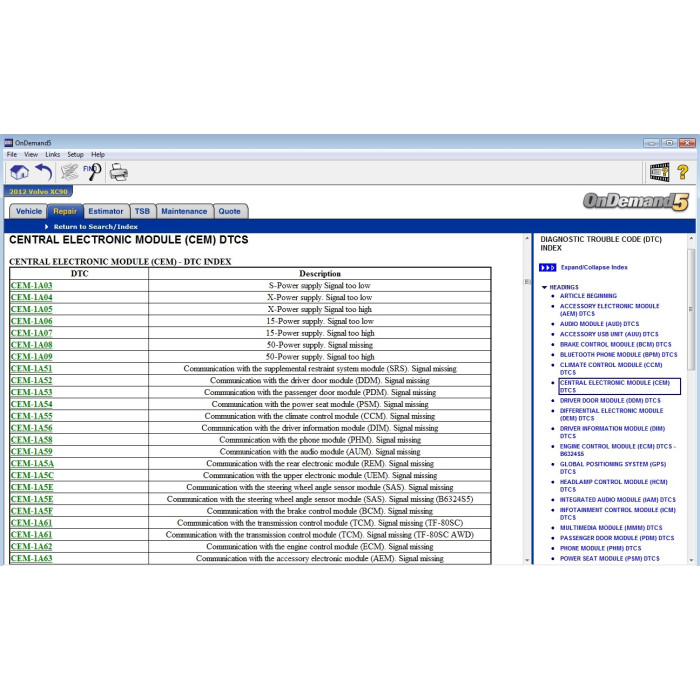Open DTC link CEM-1A05
The width and height of the screenshot is (700, 700).
click(31, 309)
